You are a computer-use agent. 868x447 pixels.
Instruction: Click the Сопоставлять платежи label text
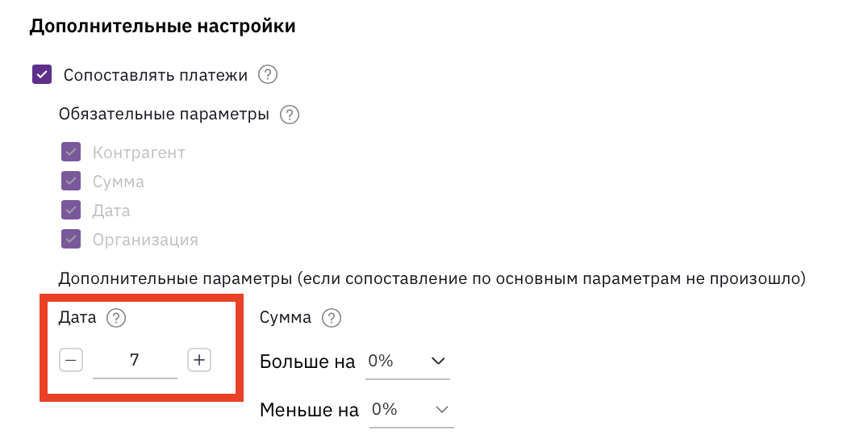156,75
